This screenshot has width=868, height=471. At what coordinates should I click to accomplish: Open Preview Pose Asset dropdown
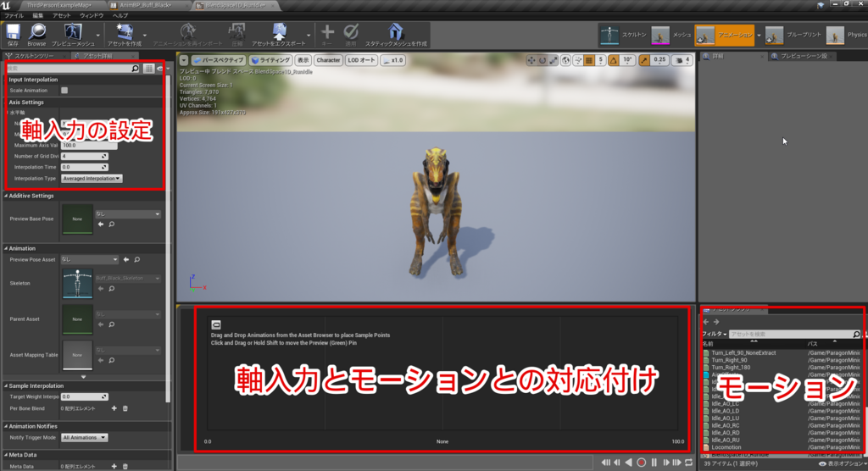(89, 259)
